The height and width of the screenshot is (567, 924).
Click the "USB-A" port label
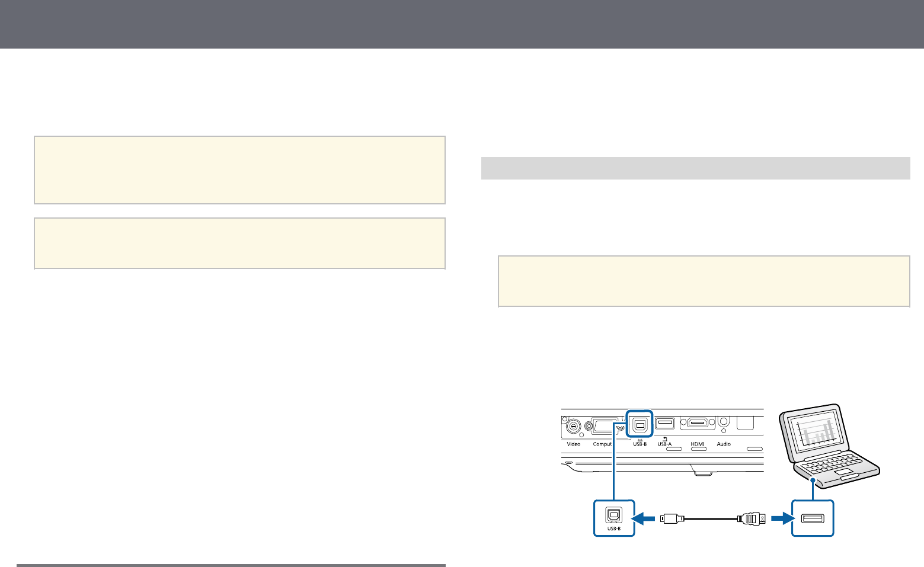[x=664, y=444]
